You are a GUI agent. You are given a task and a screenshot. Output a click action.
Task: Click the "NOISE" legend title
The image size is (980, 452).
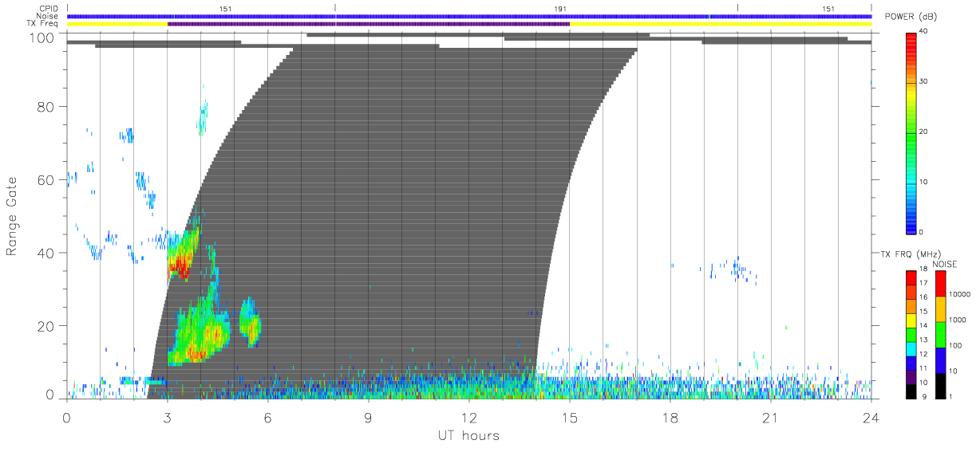(944, 264)
